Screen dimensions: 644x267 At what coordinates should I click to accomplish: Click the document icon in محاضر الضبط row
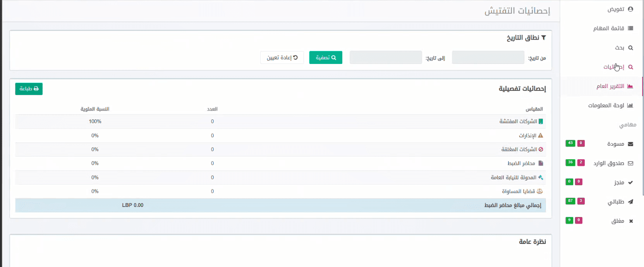tap(541, 163)
